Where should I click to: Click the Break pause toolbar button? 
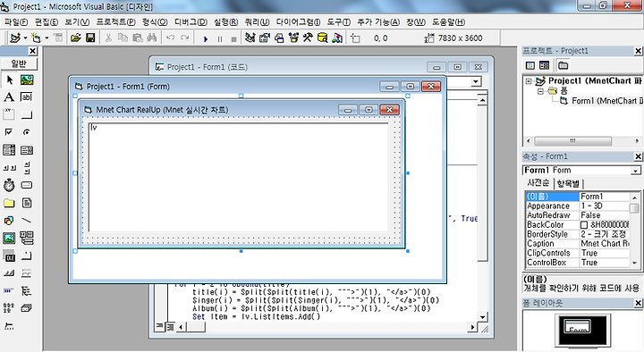[x=220, y=39]
